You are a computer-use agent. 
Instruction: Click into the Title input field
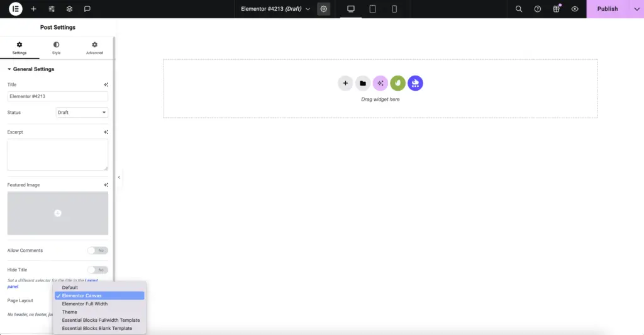tap(58, 96)
